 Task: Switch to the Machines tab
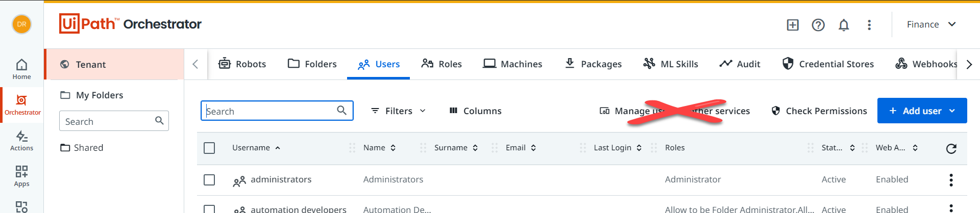tap(512, 64)
